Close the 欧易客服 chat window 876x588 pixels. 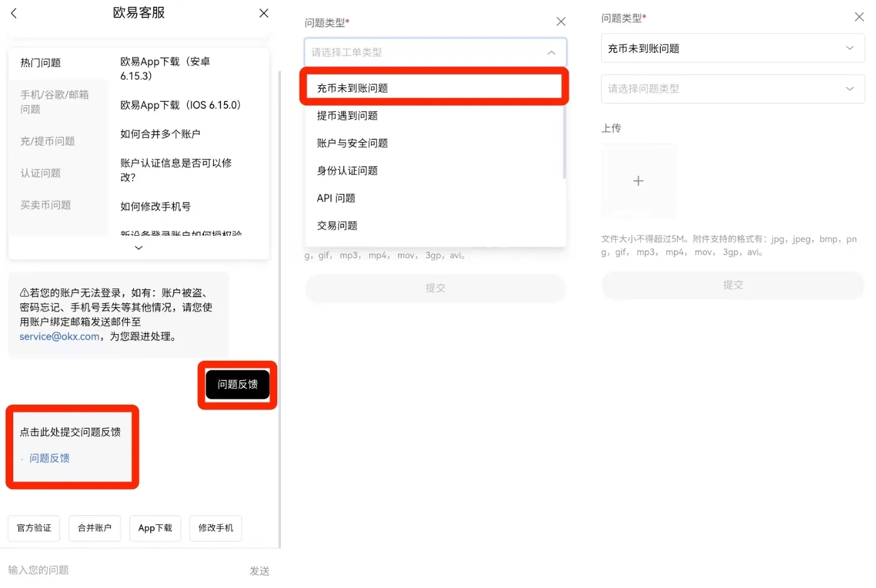pyautogui.click(x=263, y=13)
